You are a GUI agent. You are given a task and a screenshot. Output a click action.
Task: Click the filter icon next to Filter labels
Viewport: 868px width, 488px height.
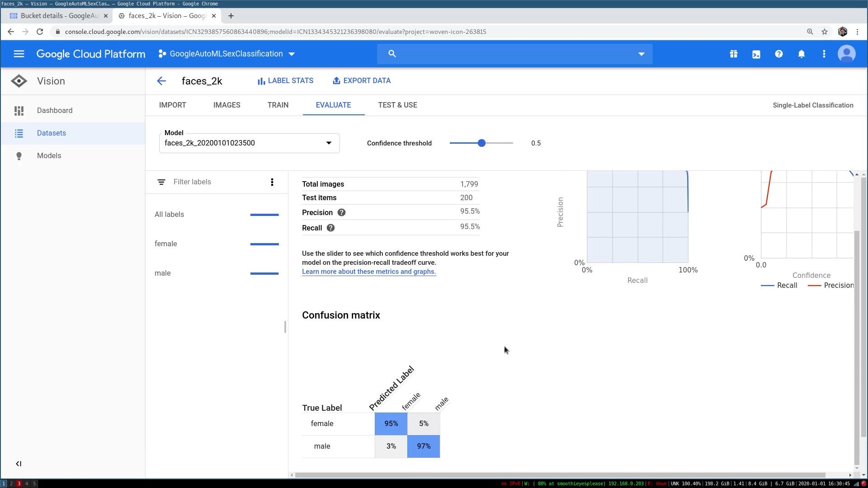click(x=161, y=182)
